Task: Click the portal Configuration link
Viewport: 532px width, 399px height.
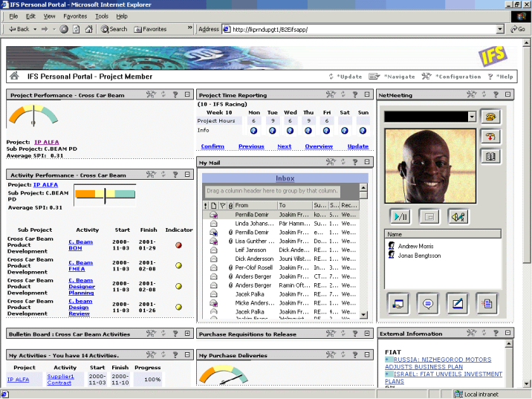Action: 458,77
